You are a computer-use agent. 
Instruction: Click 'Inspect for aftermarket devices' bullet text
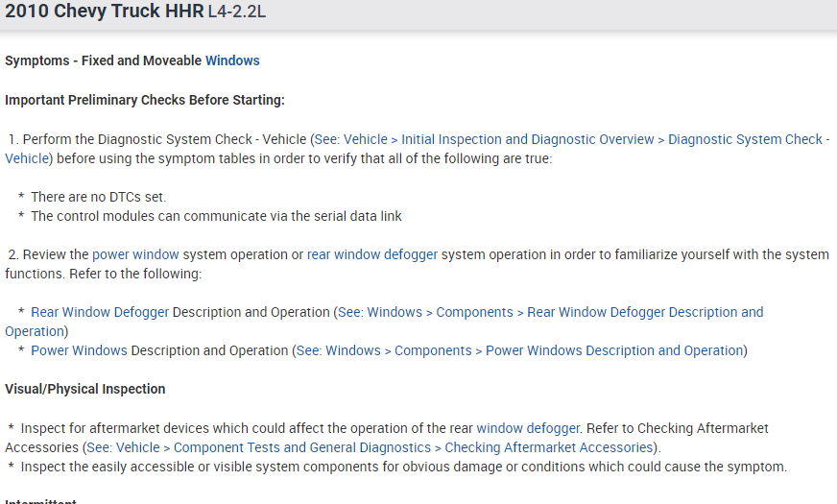tap(240, 428)
